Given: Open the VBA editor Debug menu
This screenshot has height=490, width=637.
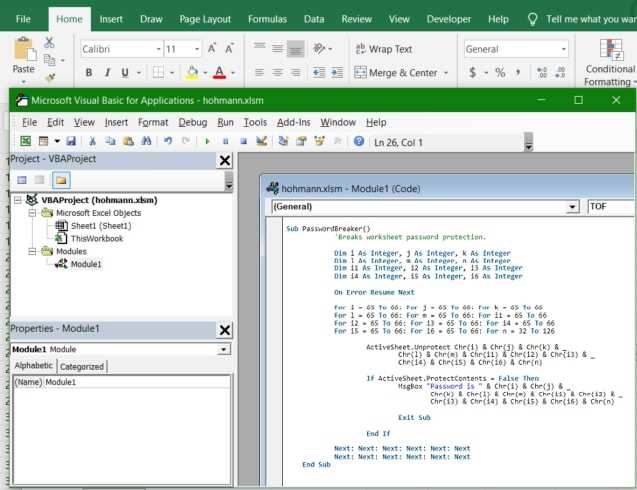Looking at the screenshot, I should 193,122.
